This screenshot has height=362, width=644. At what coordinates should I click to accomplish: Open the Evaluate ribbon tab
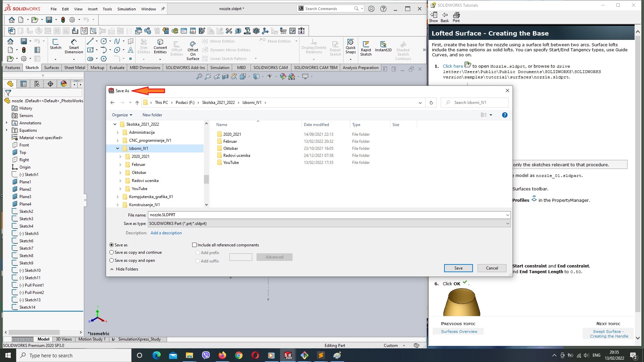117,68
